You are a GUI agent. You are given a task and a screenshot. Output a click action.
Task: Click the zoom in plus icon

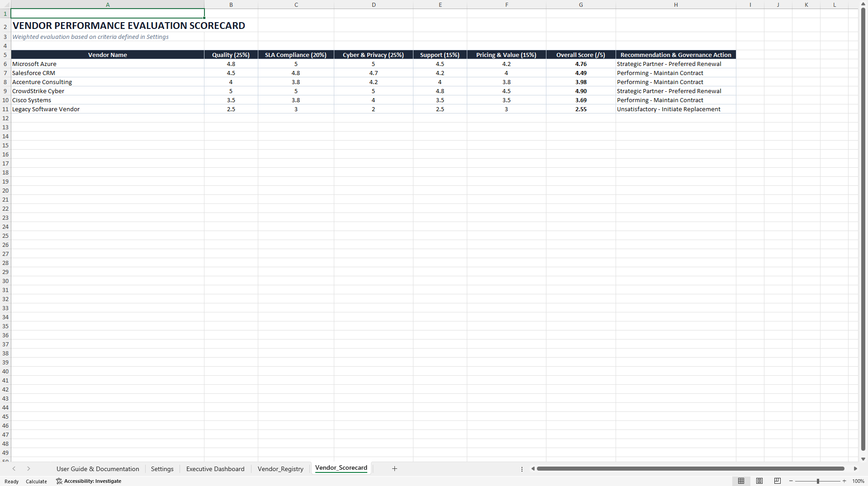(844, 481)
